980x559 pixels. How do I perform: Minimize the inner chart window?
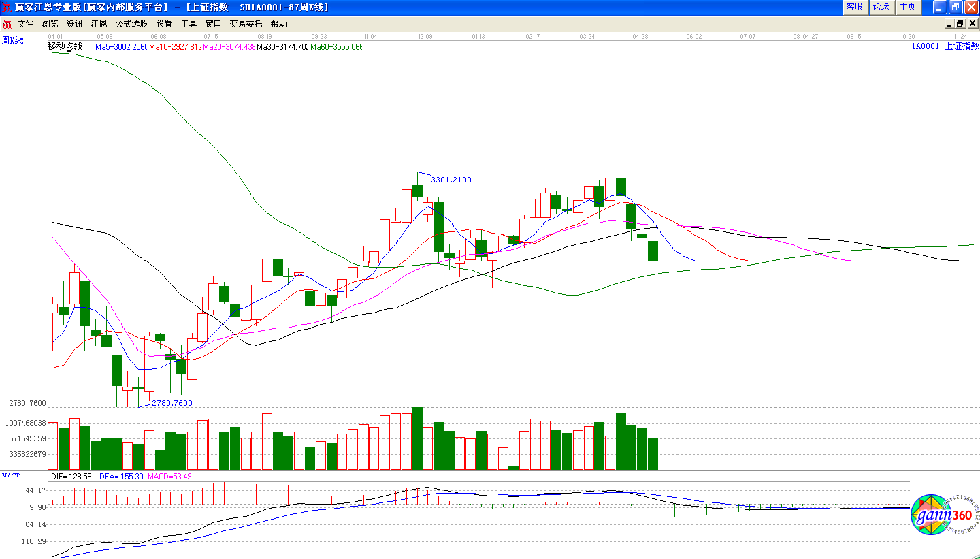coord(951,23)
